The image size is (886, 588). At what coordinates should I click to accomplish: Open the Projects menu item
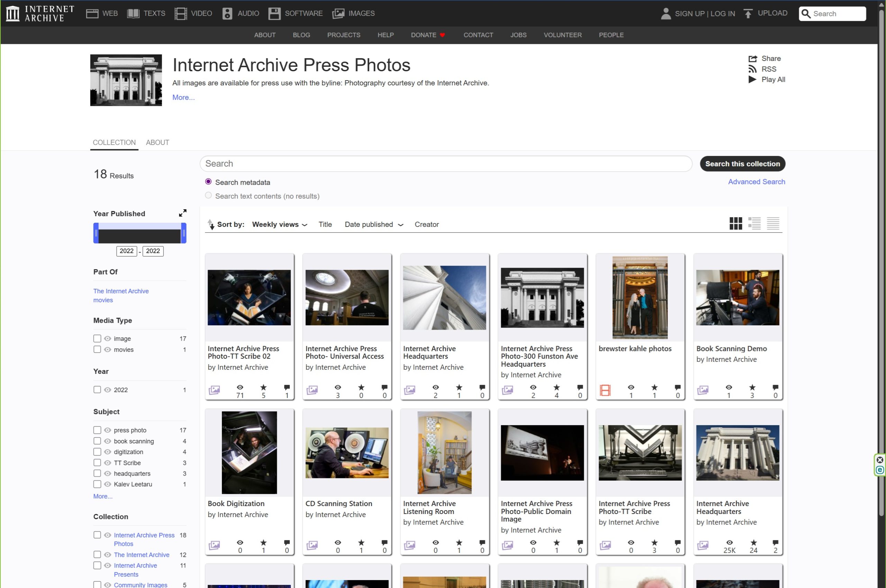tap(343, 35)
